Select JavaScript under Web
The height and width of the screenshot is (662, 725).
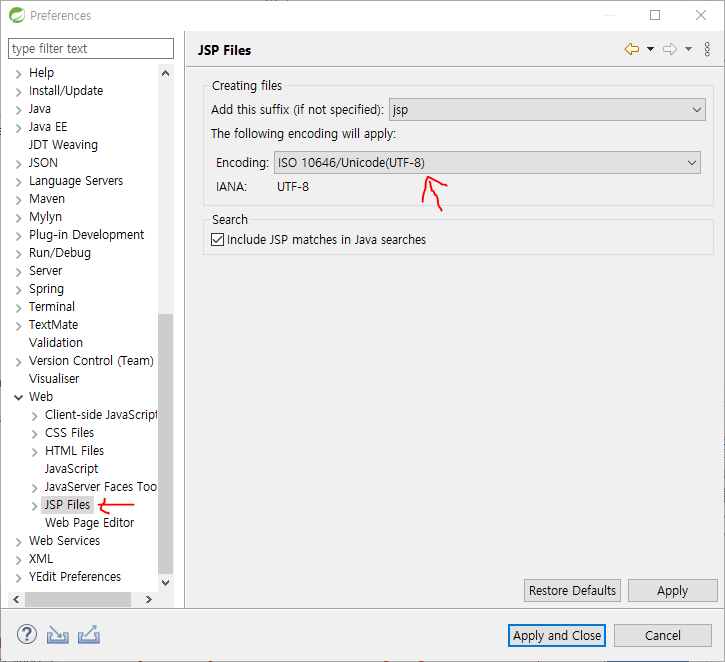[x=71, y=469]
